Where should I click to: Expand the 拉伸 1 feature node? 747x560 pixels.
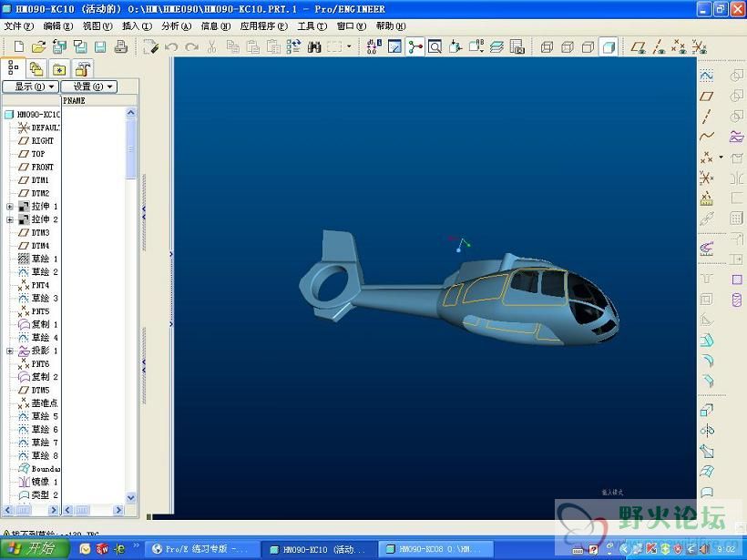pos(9,207)
